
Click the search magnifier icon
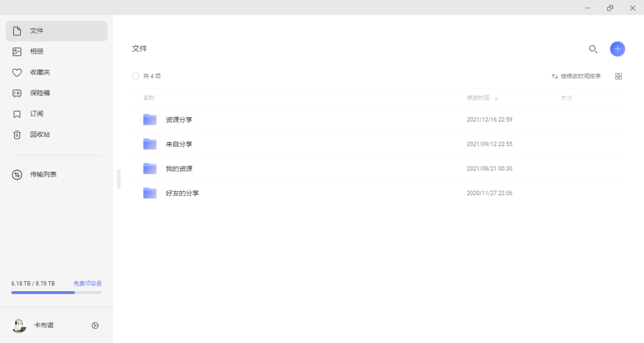click(593, 49)
